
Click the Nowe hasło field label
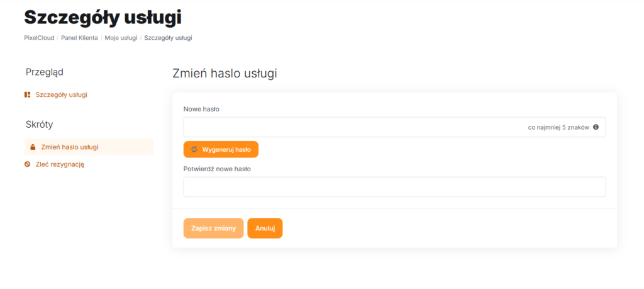coord(201,109)
